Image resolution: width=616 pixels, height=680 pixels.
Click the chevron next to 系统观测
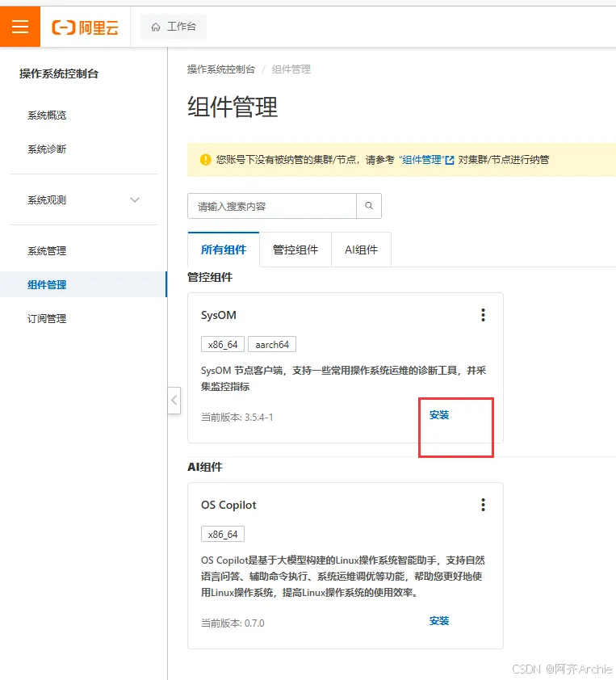[135, 200]
